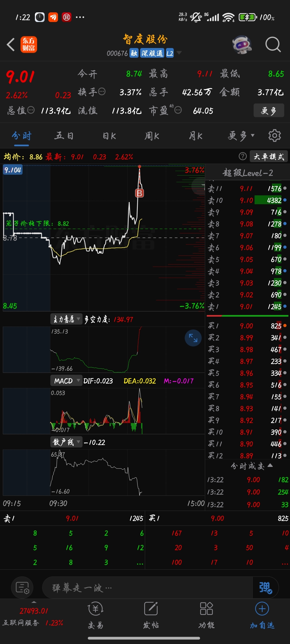290x644 pixels.
Task: Switch to the 月K tab
Action: [196, 136]
